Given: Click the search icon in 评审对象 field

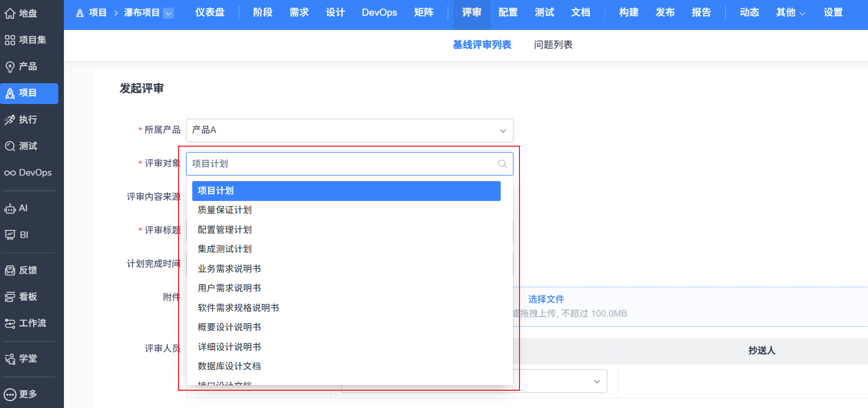Looking at the screenshot, I should (502, 164).
